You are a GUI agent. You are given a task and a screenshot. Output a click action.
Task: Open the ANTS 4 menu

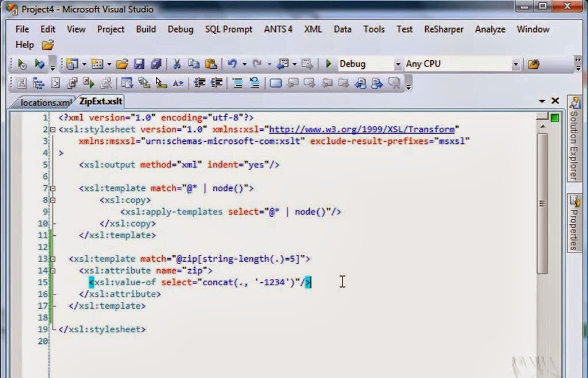[x=278, y=29]
